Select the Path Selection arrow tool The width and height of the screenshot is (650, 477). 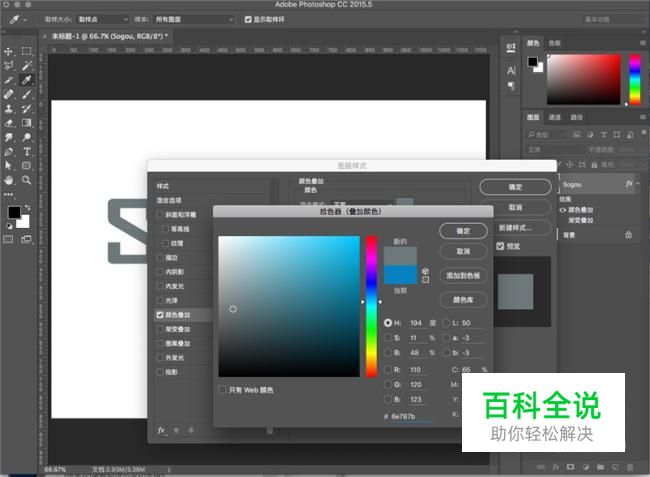point(8,166)
